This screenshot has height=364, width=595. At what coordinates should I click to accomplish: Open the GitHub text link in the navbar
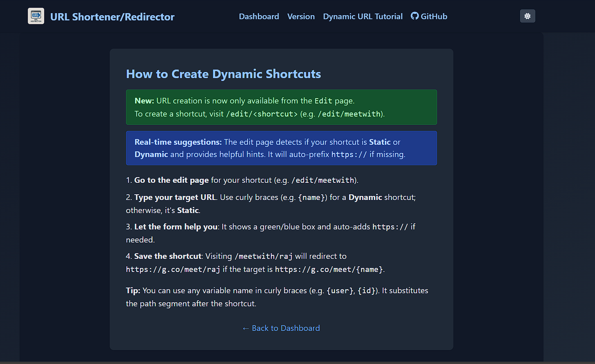click(x=434, y=16)
